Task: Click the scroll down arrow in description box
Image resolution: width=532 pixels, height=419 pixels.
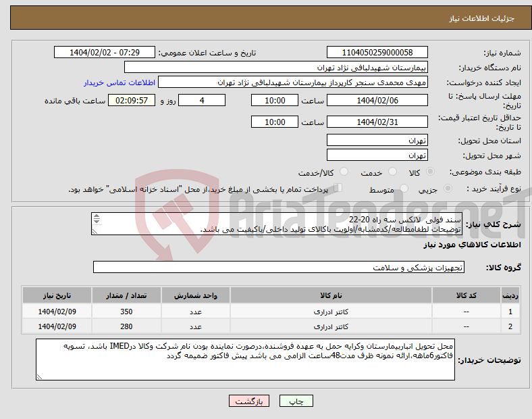Action: [97, 221]
